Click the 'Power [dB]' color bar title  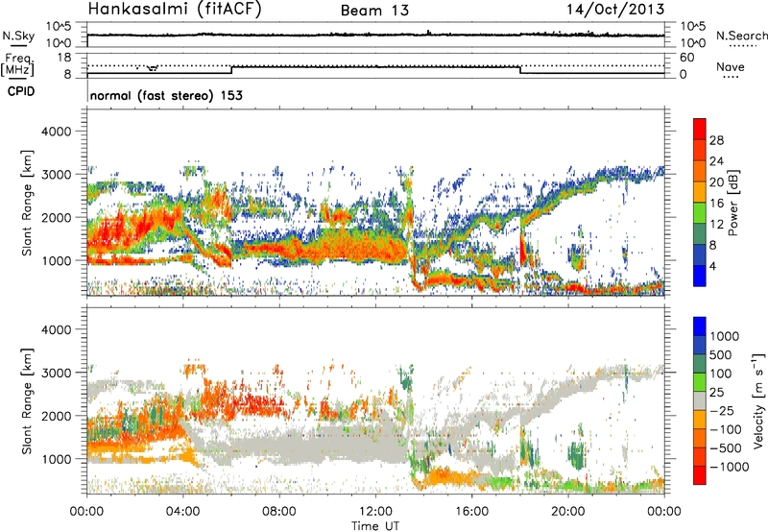pyautogui.click(x=732, y=203)
